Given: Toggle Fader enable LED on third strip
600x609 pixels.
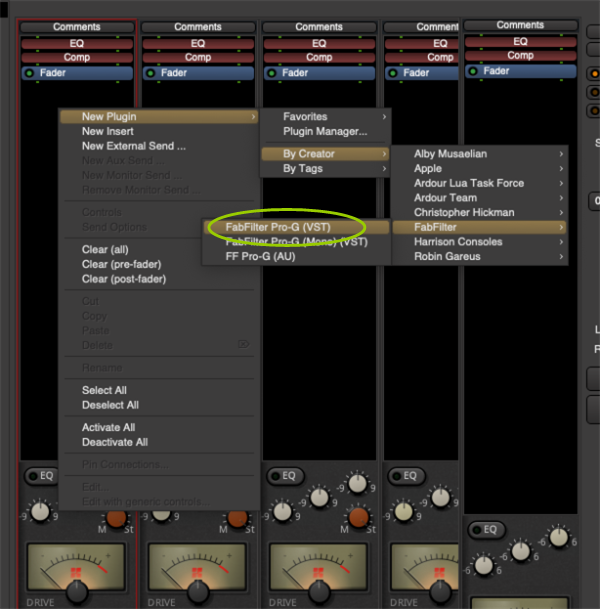Looking at the screenshot, I should click(272, 73).
